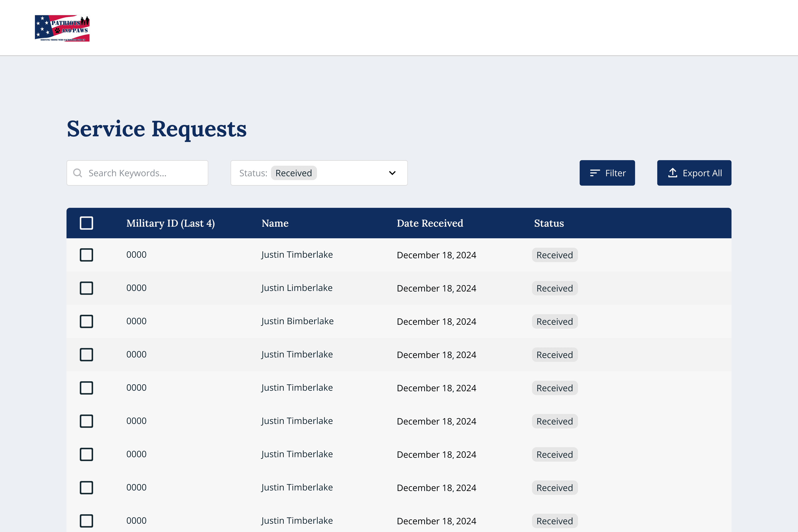Open the Status dropdown chevron
The height and width of the screenshot is (532, 798).
pyautogui.click(x=392, y=173)
